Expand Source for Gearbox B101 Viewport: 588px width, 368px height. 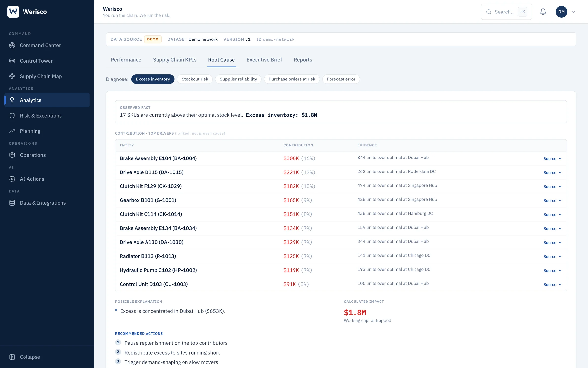[x=552, y=201]
